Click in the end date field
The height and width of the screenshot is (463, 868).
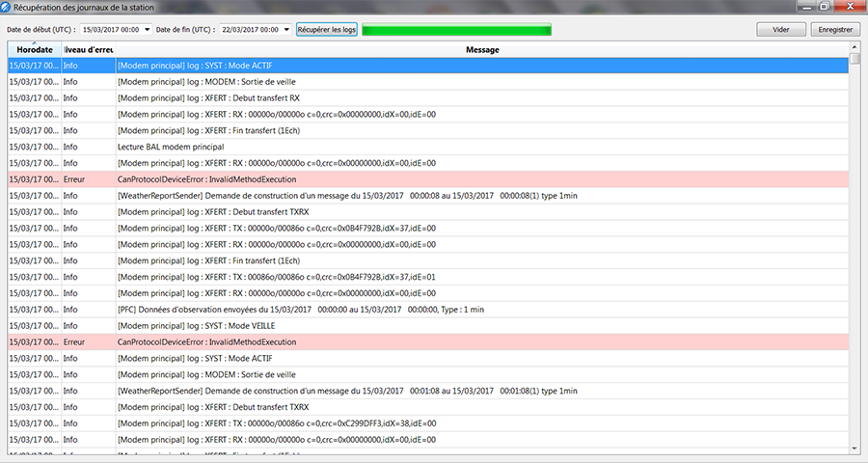tap(249, 30)
